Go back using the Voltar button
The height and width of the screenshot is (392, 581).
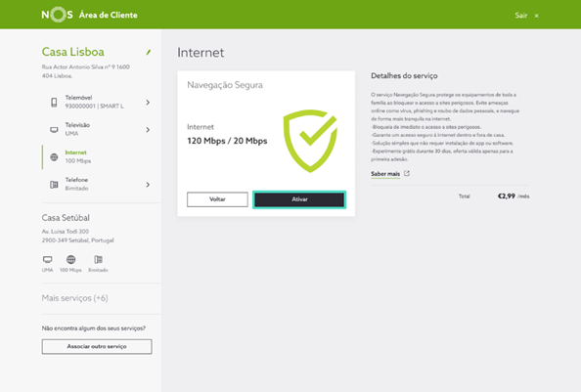pos(217,199)
